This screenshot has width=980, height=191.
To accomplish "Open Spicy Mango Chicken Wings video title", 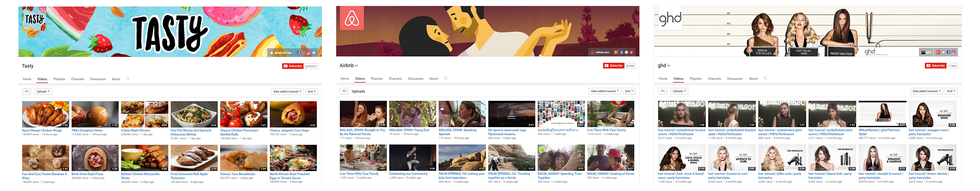I will coord(42,130).
